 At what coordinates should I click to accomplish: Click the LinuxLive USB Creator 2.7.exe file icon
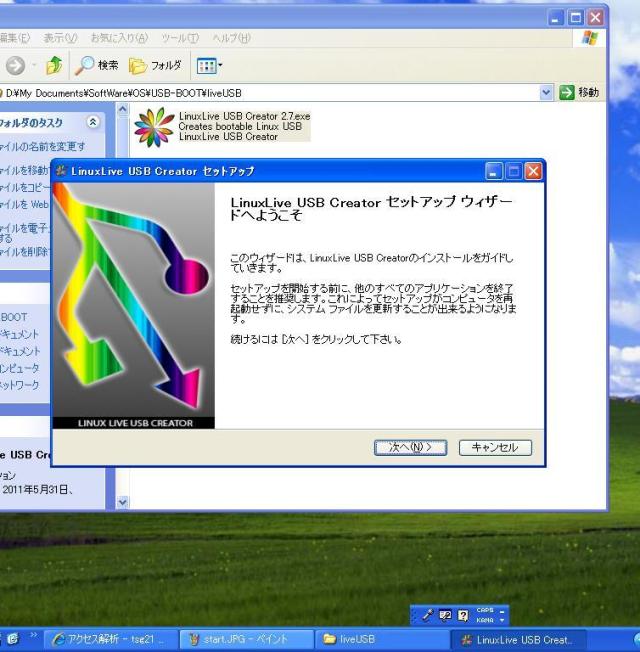[x=153, y=127]
